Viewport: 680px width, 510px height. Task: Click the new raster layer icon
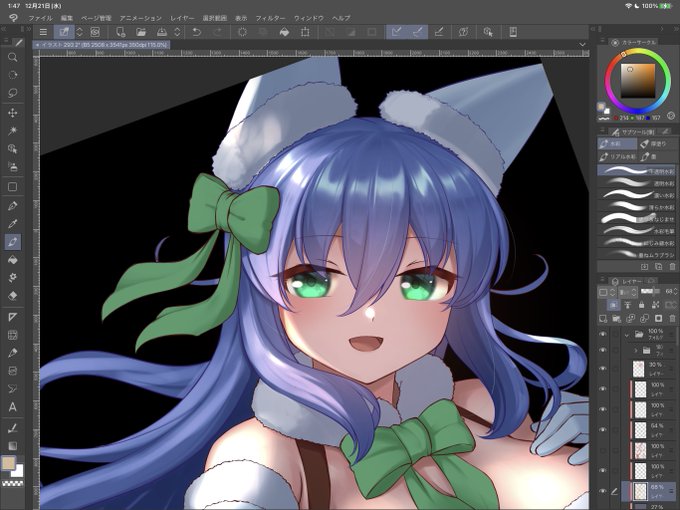[x=603, y=319]
